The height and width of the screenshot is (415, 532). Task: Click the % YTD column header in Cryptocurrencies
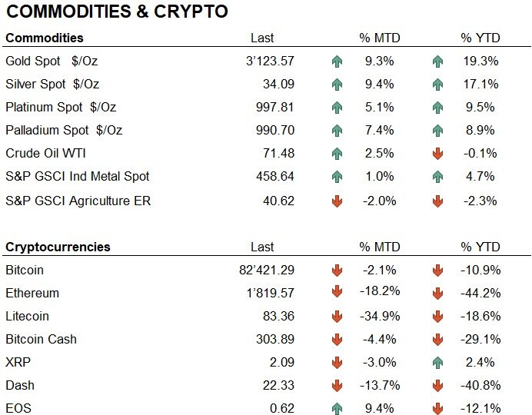point(480,247)
